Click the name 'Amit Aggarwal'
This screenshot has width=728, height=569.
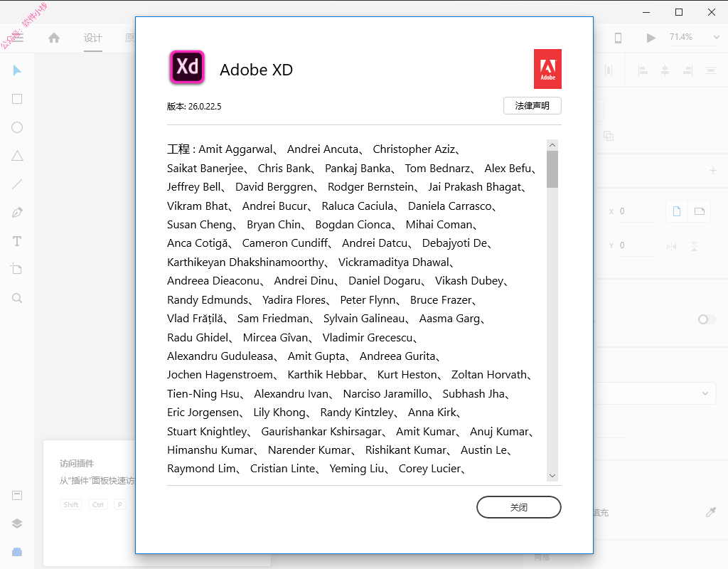(x=236, y=149)
